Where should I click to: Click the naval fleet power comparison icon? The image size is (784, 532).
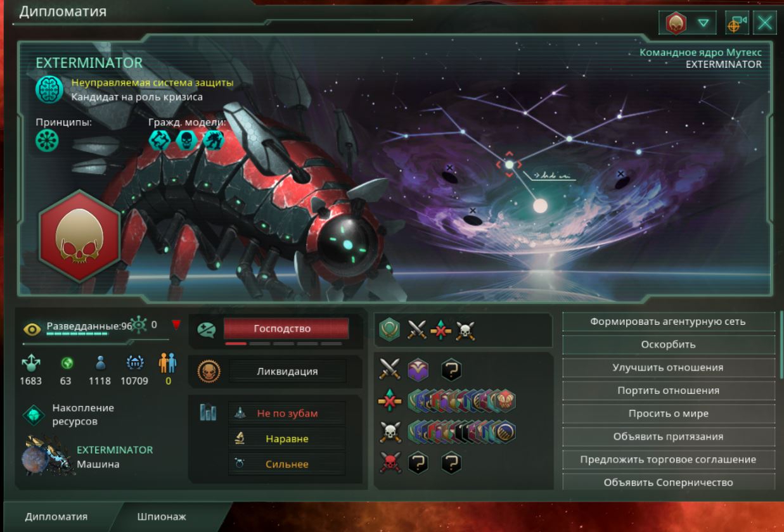point(239,413)
